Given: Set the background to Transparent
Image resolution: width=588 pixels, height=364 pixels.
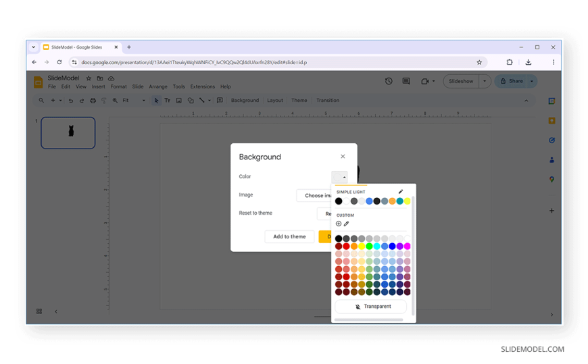Looking at the screenshot, I should click(371, 307).
